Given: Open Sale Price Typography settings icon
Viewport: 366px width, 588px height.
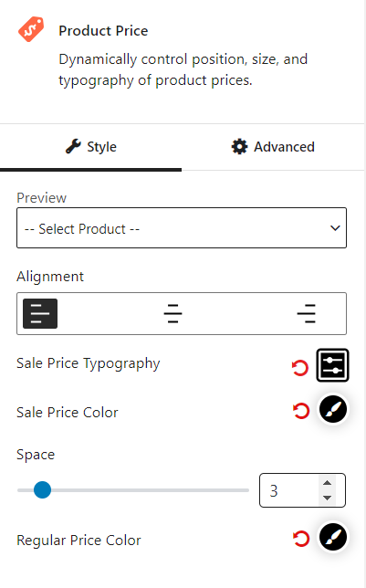Looking at the screenshot, I should point(332,365).
